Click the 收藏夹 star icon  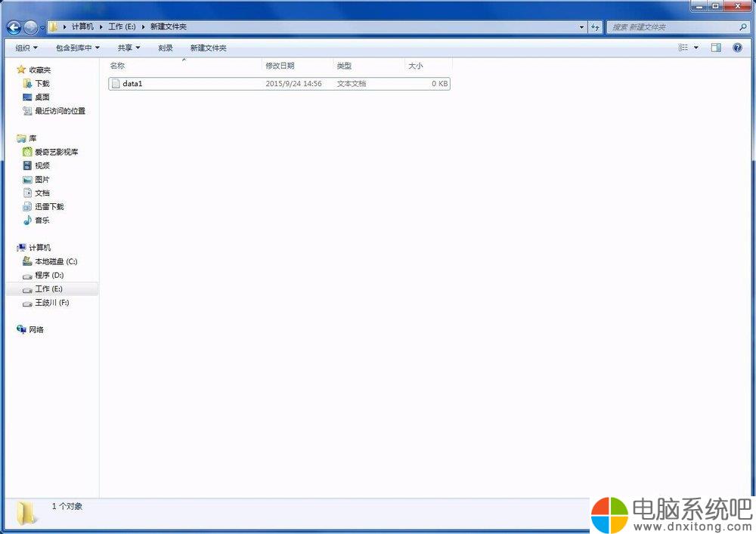coord(21,69)
